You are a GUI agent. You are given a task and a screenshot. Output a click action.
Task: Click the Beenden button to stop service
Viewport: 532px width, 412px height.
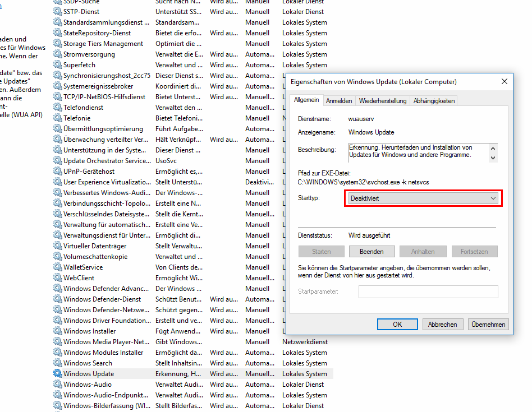[x=372, y=251]
